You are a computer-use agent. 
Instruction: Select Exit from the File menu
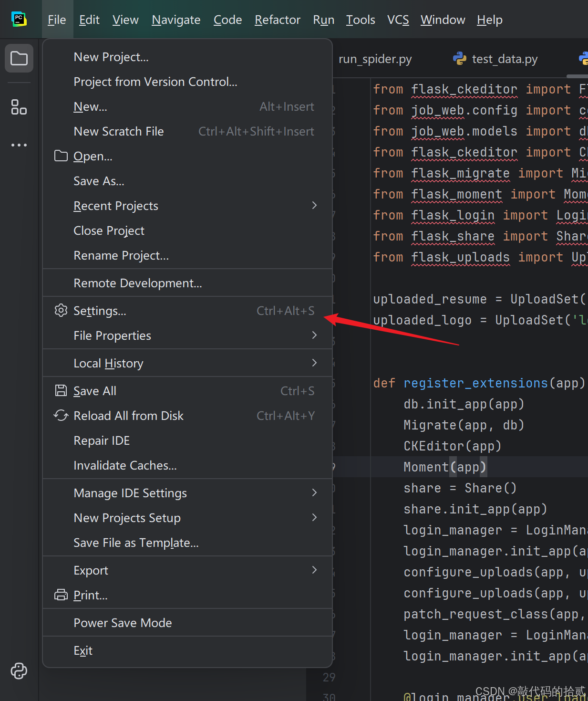coord(187,650)
